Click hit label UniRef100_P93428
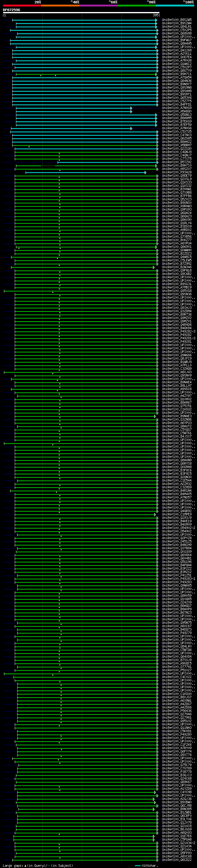The height and width of the screenshot is (868, 197). coord(177,172)
